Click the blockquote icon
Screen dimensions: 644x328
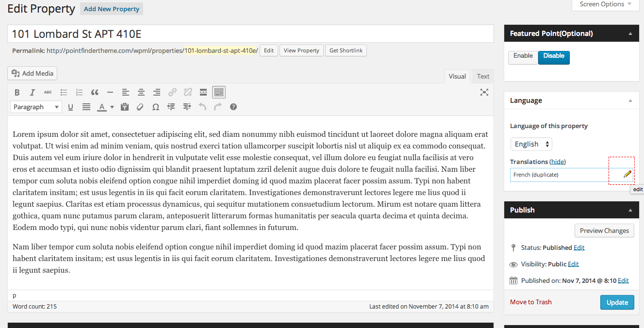(x=95, y=92)
